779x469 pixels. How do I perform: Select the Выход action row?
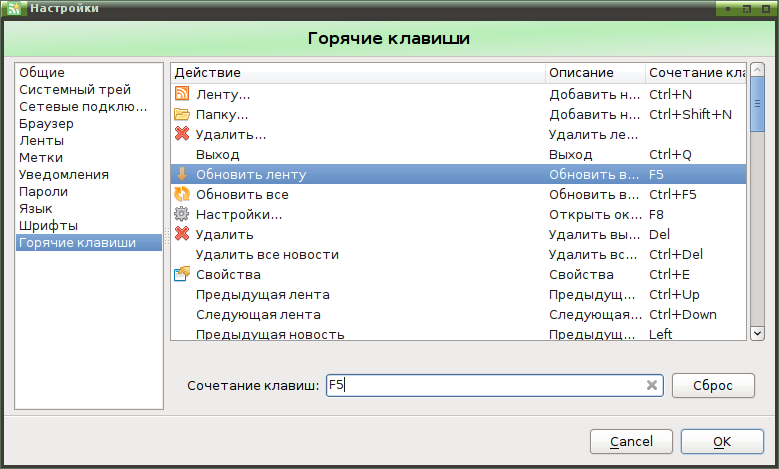tap(459, 154)
